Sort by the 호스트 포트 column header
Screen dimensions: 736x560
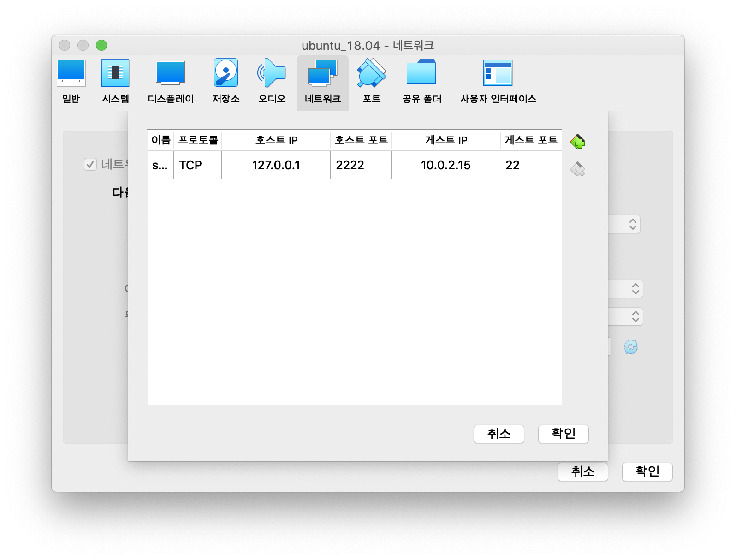point(361,140)
